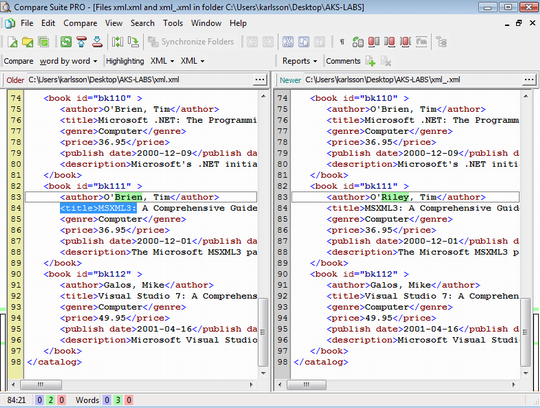The image size is (540, 408).
Task: Open the File menu
Action: click(x=27, y=23)
